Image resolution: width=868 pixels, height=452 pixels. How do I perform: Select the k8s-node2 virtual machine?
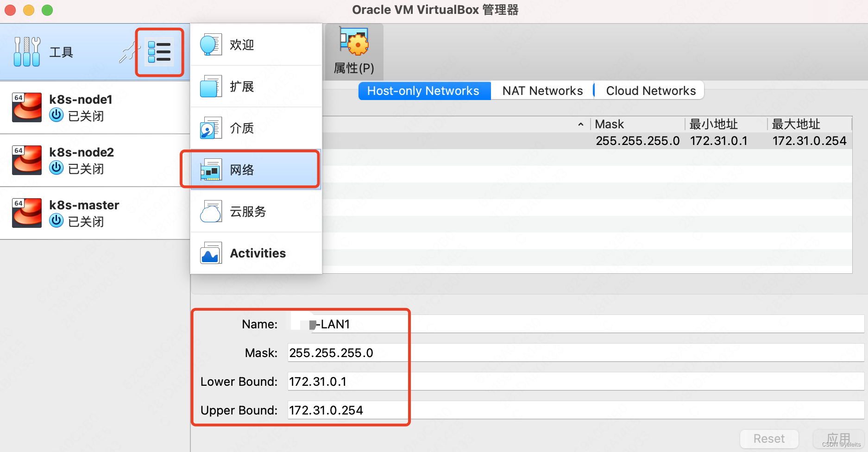tap(95, 160)
